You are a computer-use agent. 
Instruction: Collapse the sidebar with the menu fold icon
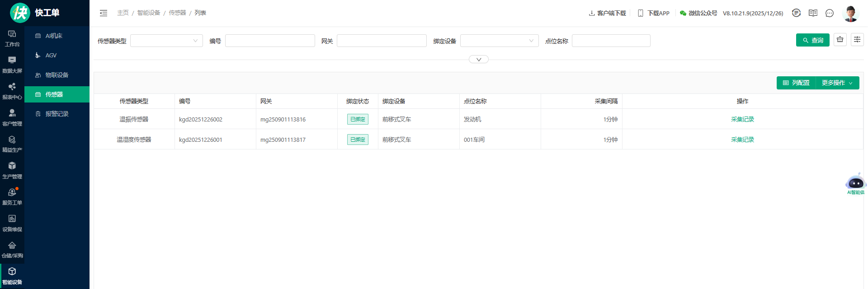104,13
